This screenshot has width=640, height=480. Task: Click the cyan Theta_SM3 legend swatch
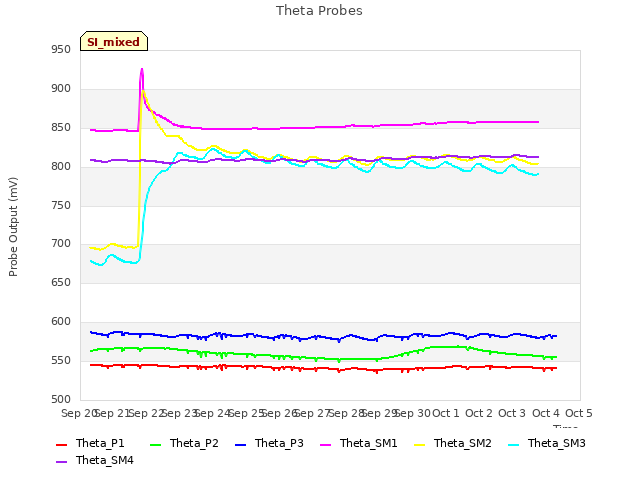[513, 444]
